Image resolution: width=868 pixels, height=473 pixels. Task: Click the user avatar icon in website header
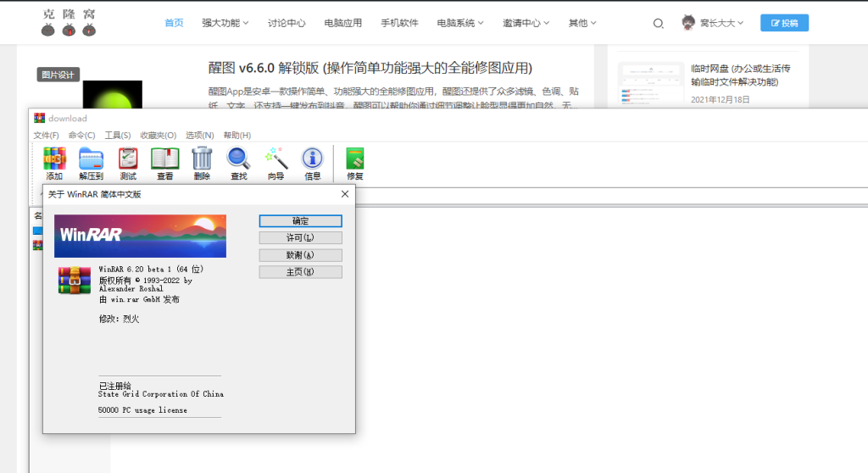point(688,23)
